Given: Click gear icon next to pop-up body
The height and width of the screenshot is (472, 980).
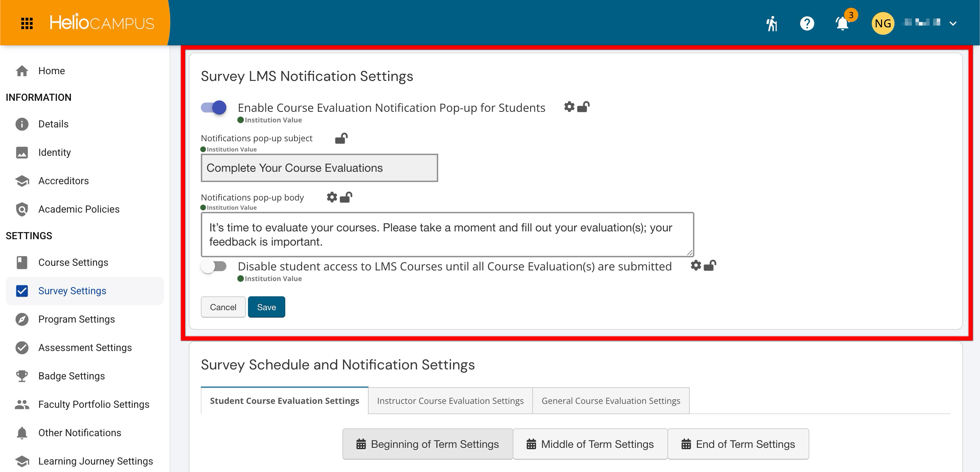Looking at the screenshot, I should point(332,197).
